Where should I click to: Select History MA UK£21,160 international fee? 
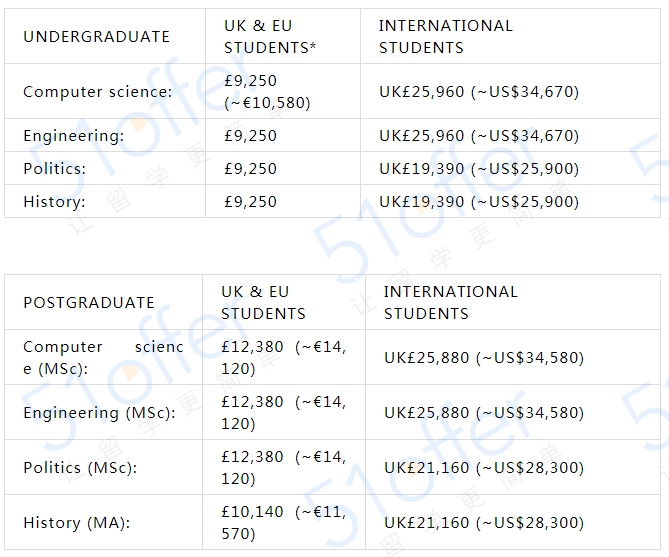pos(484,523)
